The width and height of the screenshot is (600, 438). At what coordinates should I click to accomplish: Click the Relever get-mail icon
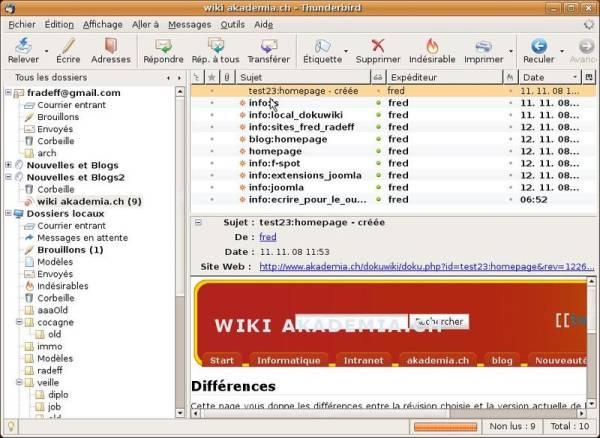pos(23,46)
